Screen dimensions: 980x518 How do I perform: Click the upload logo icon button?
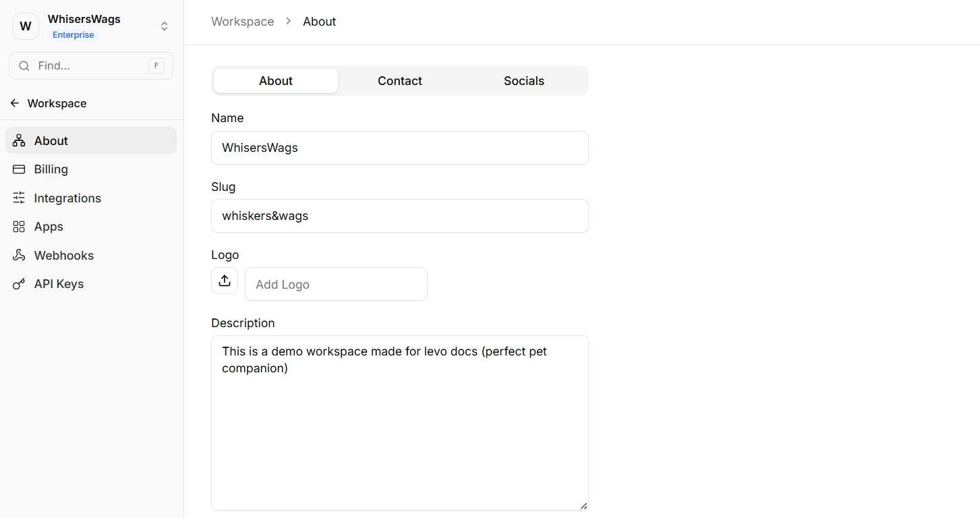pyautogui.click(x=225, y=281)
